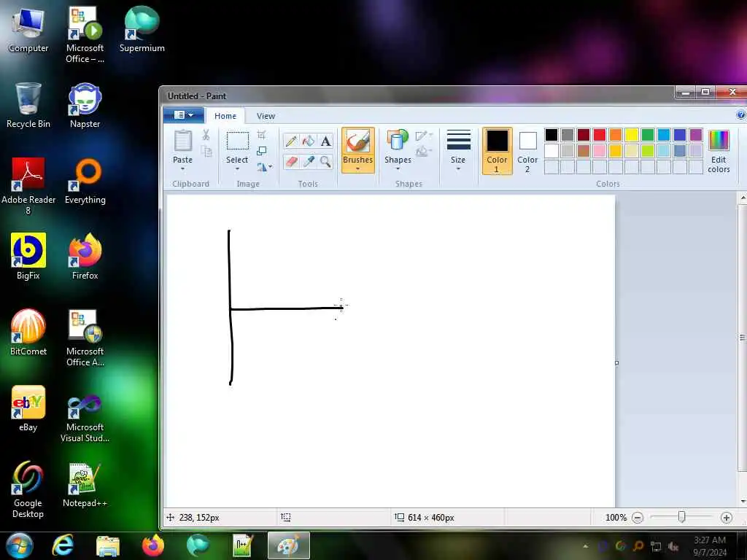This screenshot has height=560, width=747.
Task: Select the Fill with color bucket tool
Action: click(x=309, y=141)
